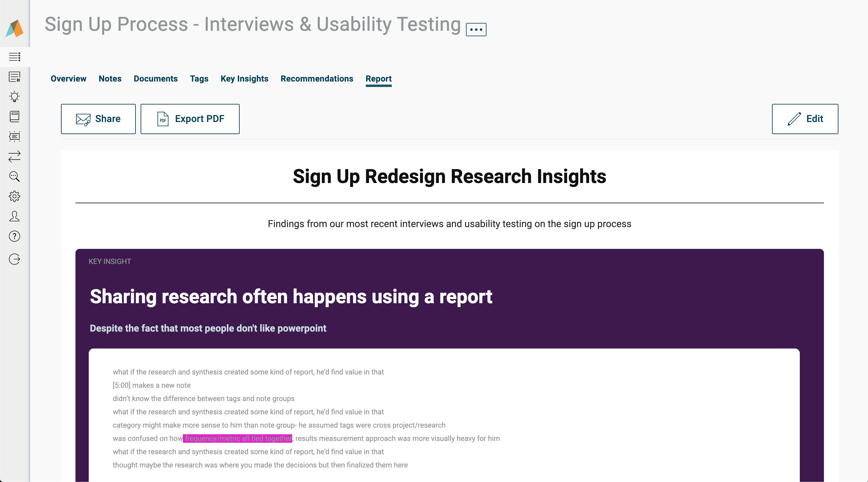Click the two-way arrows sidebar icon
Image resolution: width=868 pixels, height=482 pixels.
tap(14, 156)
